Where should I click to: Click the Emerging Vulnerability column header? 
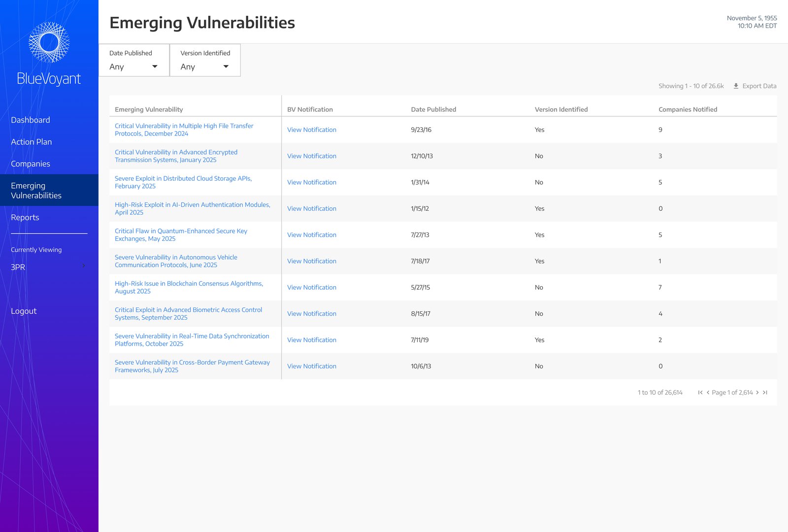pyautogui.click(x=149, y=109)
